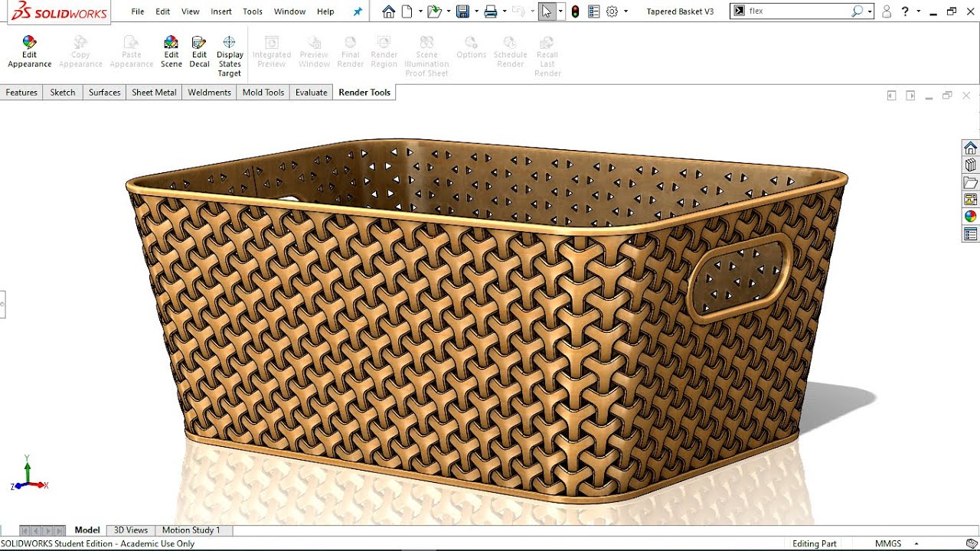
Task: Save the document with the disk icon
Action: [462, 11]
